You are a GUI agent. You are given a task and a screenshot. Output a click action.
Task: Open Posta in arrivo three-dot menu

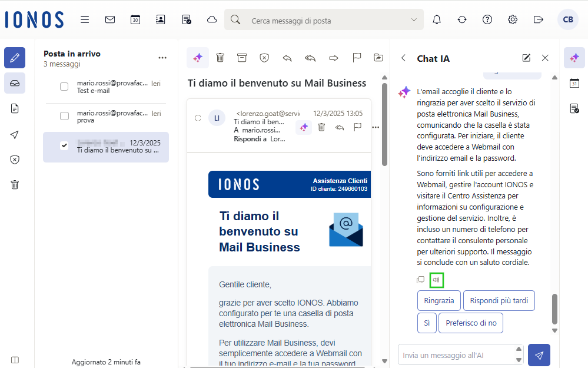[162, 58]
